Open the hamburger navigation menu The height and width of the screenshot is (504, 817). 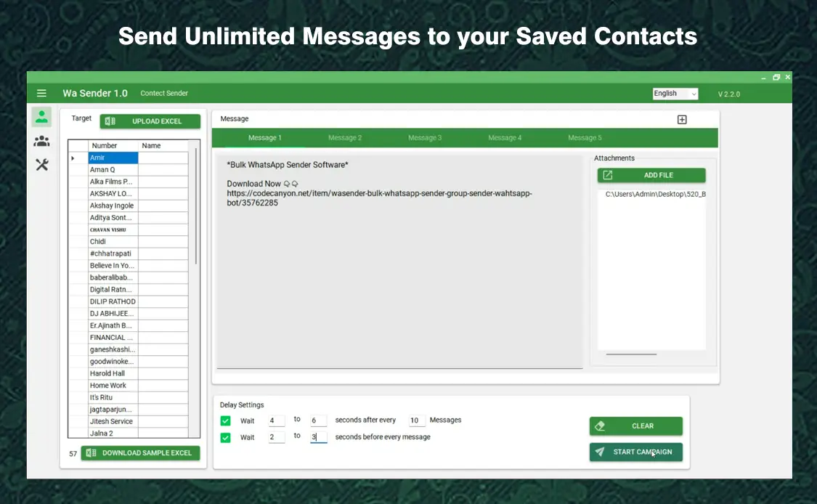coord(41,93)
